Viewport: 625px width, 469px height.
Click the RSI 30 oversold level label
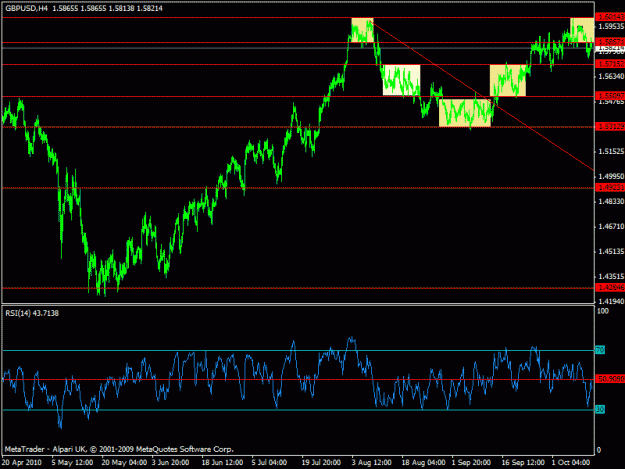coord(600,409)
